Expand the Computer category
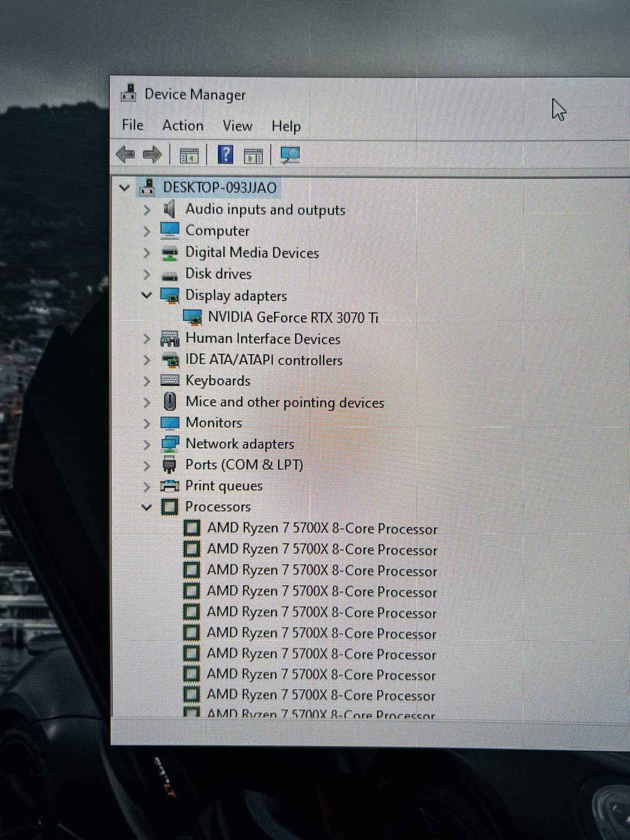This screenshot has height=840, width=630. (147, 231)
